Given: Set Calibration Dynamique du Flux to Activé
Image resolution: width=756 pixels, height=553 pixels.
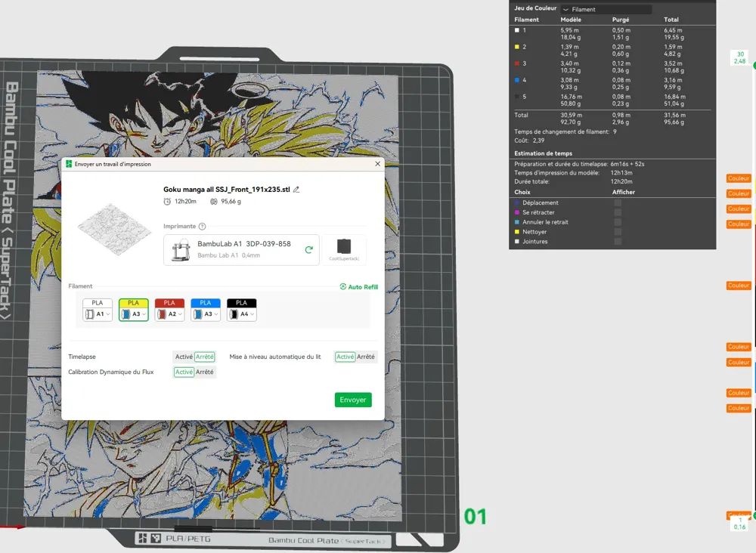Looking at the screenshot, I should click(x=184, y=372).
